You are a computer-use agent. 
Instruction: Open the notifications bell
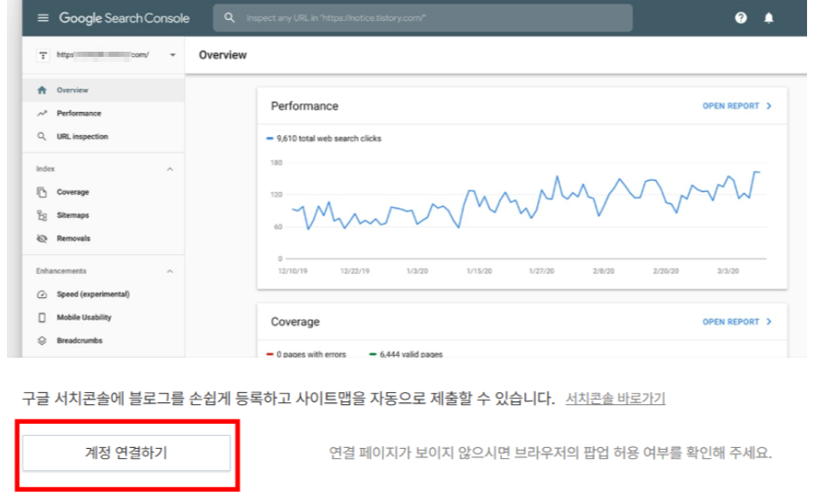click(768, 18)
